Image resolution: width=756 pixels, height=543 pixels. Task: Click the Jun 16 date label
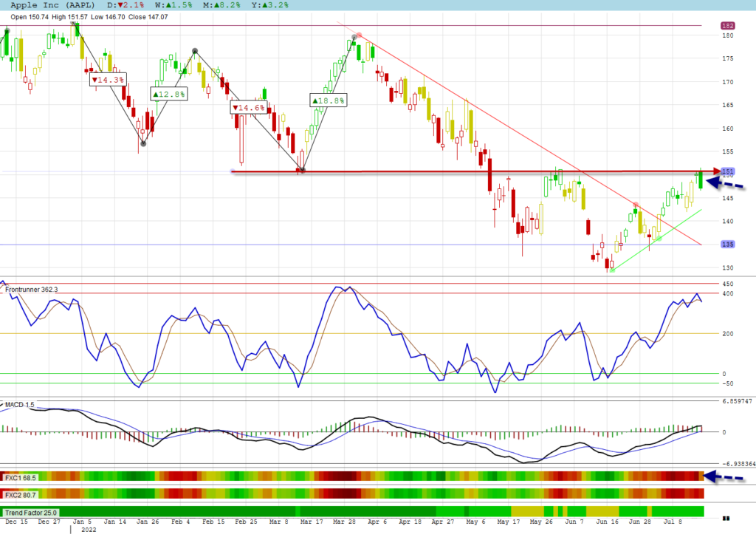tap(607, 522)
